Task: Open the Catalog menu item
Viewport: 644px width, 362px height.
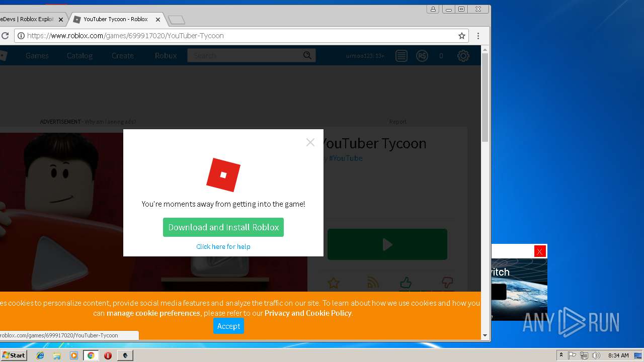Action: pyautogui.click(x=79, y=56)
